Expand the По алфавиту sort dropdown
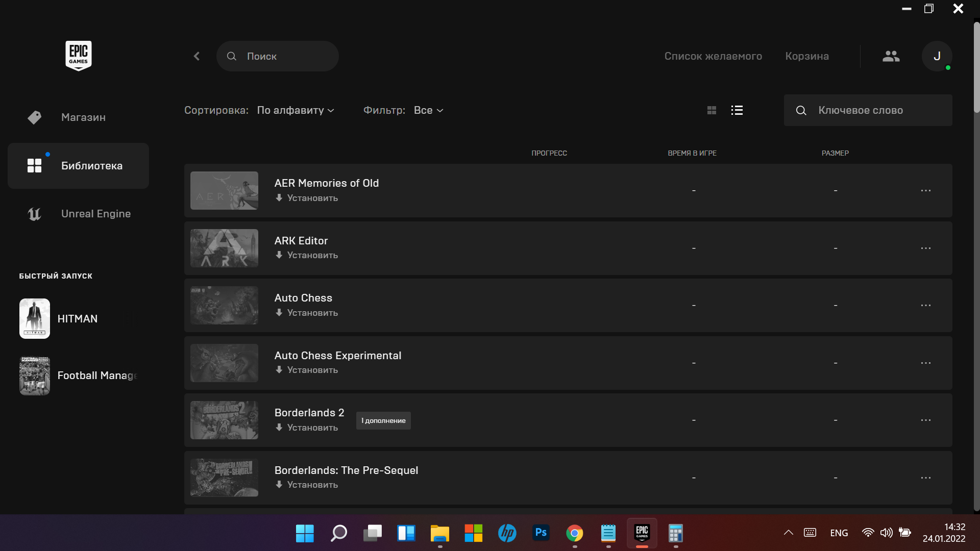The image size is (980, 551). pos(295,110)
